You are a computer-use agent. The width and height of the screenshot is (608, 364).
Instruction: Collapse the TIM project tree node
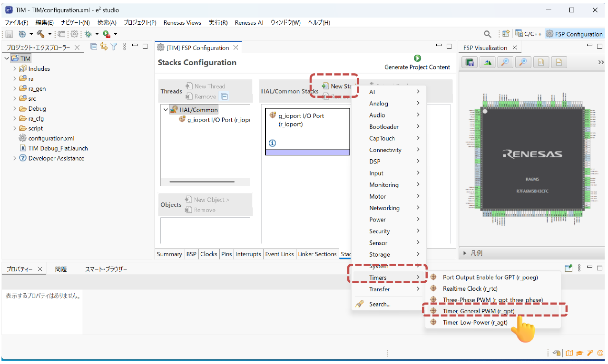[7, 59]
